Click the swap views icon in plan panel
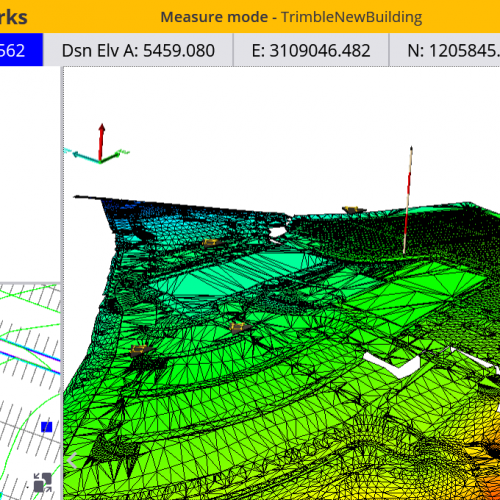This screenshot has width=500, height=500. point(43,482)
